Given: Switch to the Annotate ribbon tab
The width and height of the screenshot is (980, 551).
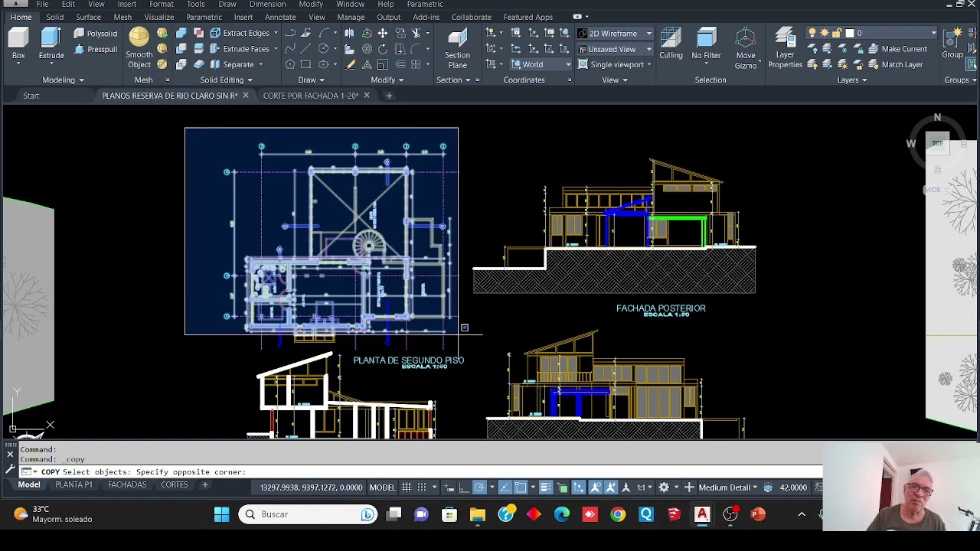Looking at the screenshot, I should (280, 17).
